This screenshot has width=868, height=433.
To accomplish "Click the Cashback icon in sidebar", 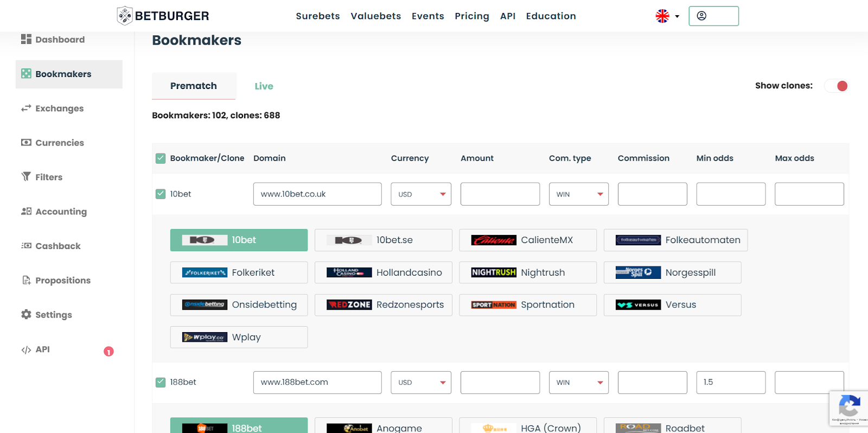I will (26, 245).
